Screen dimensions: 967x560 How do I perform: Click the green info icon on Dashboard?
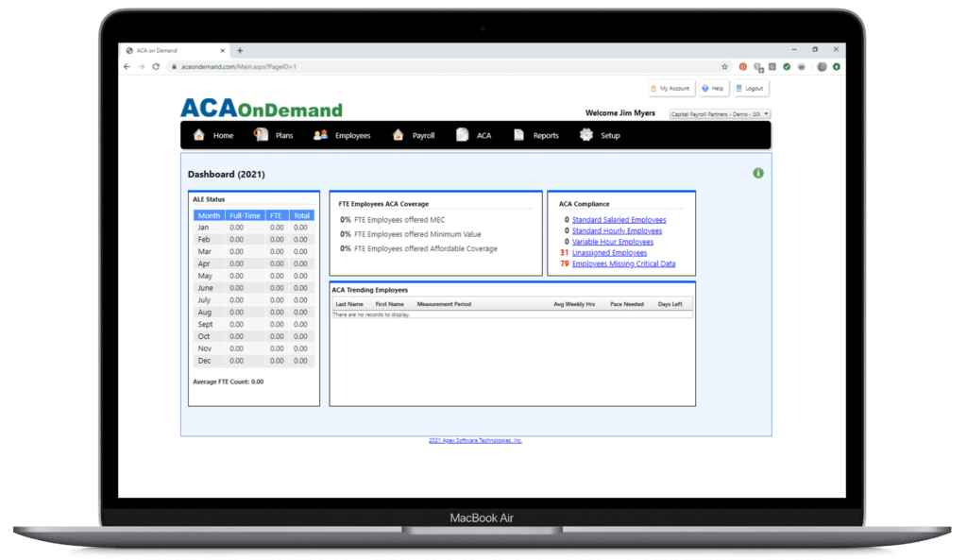[x=757, y=173]
